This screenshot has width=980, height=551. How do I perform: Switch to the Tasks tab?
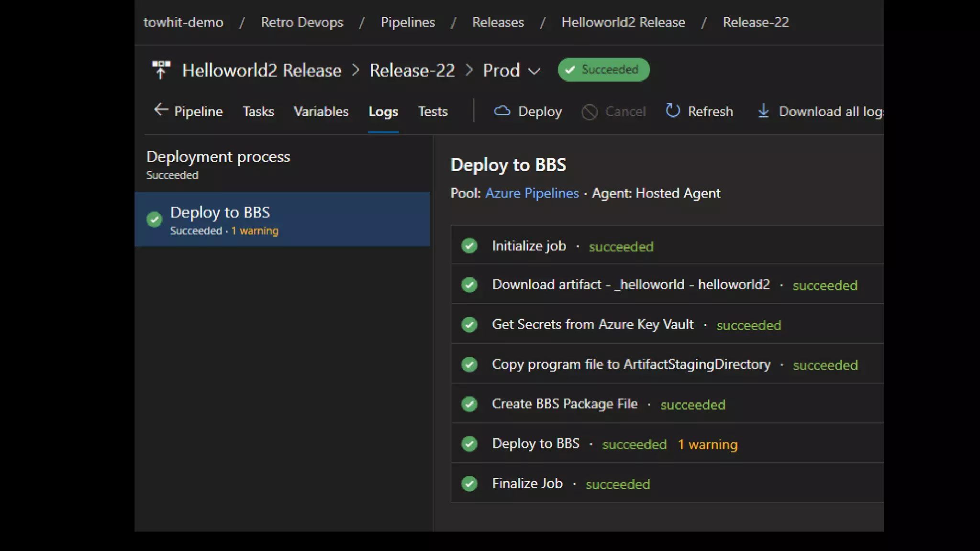pyautogui.click(x=258, y=112)
